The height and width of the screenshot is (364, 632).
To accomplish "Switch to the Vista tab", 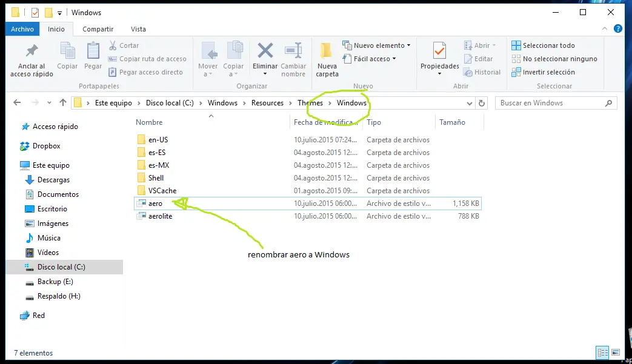I will pyautogui.click(x=138, y=29).
